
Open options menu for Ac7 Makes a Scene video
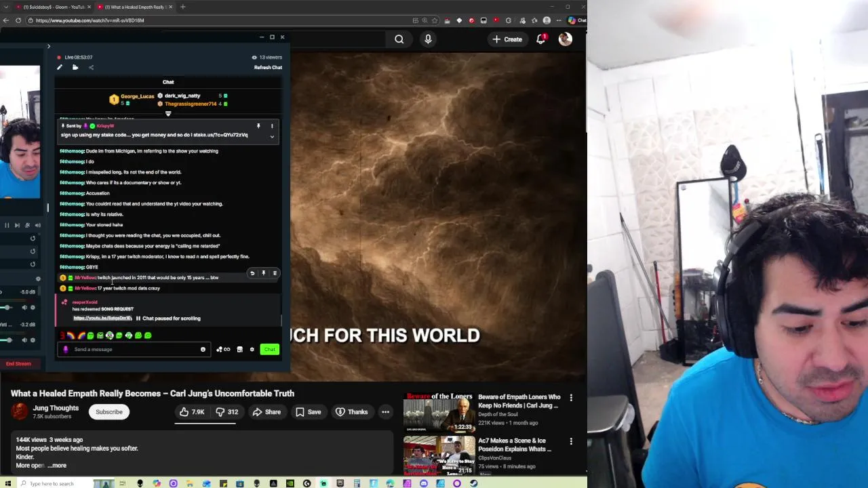[571, 441]
